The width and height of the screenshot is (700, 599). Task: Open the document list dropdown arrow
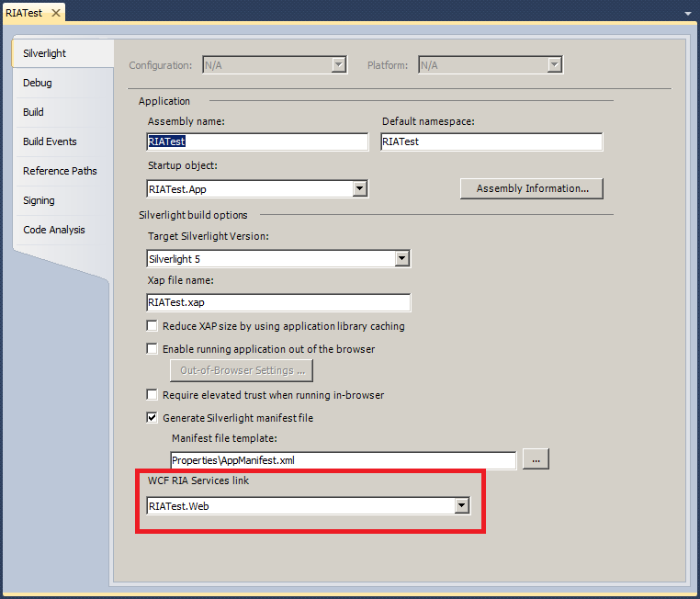(688, 14)
